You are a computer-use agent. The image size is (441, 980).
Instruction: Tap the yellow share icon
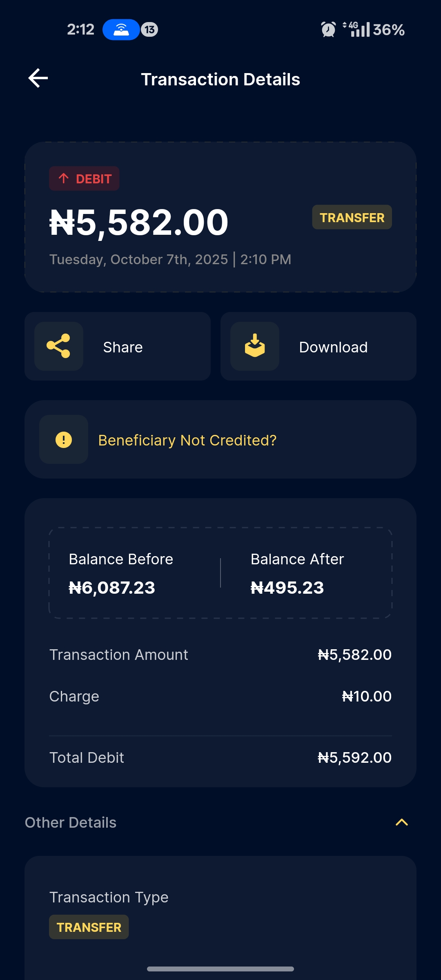(59, 346)
